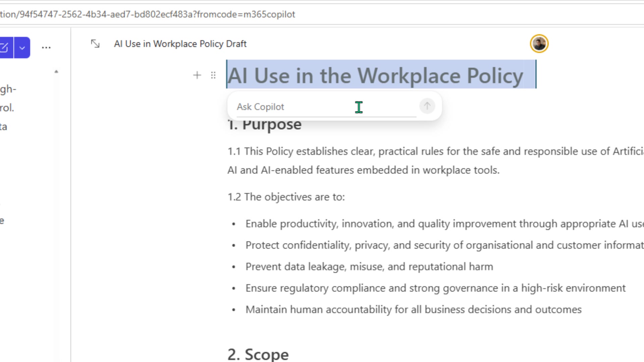This screenshot has width=644, height=362.
Task: Click the paragraph starting '1.1 This Policy establishes'
Action: [x=435, y=152]
